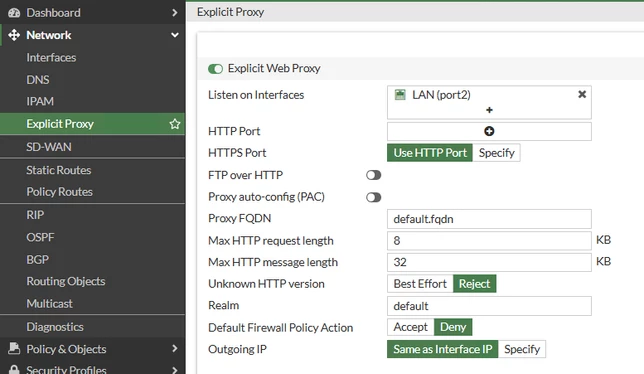This screenshot has width=644, height=374.
Task: Click the Realm input field
Action: pyautogui.click(x=489, y=306)
